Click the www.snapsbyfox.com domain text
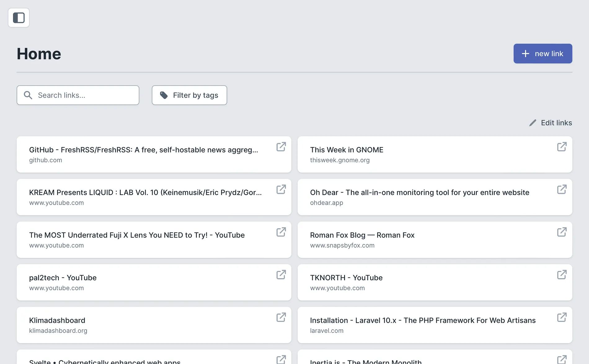Viewport: 589px width, 364px height. coord(342,246)
